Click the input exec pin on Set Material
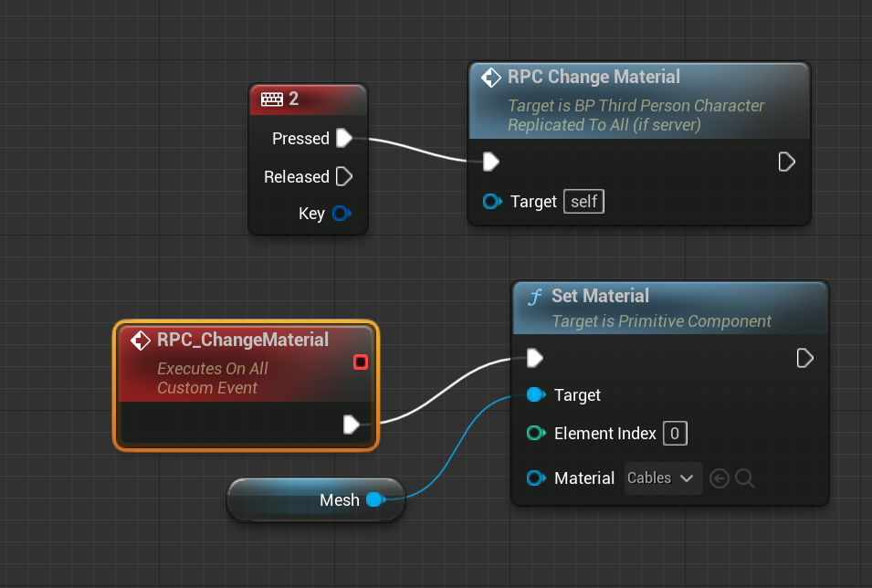The height and width of the screenshot is (588, 872). (x=534, y=358)
